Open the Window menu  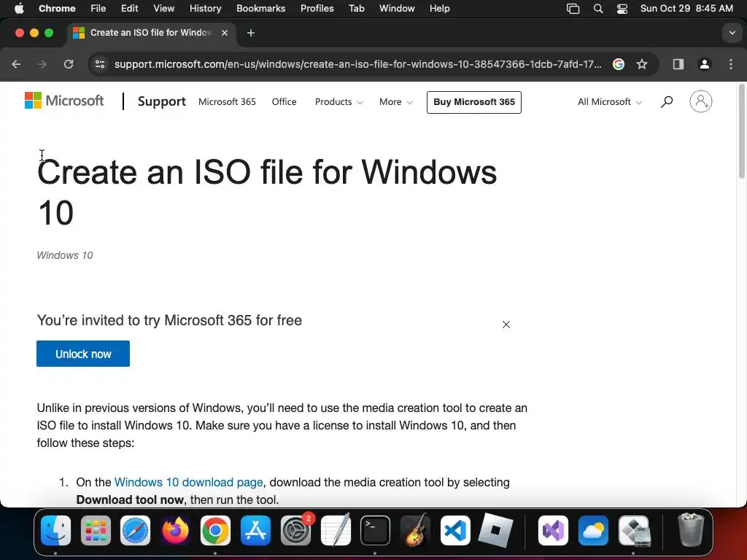[x=397, y=9]
